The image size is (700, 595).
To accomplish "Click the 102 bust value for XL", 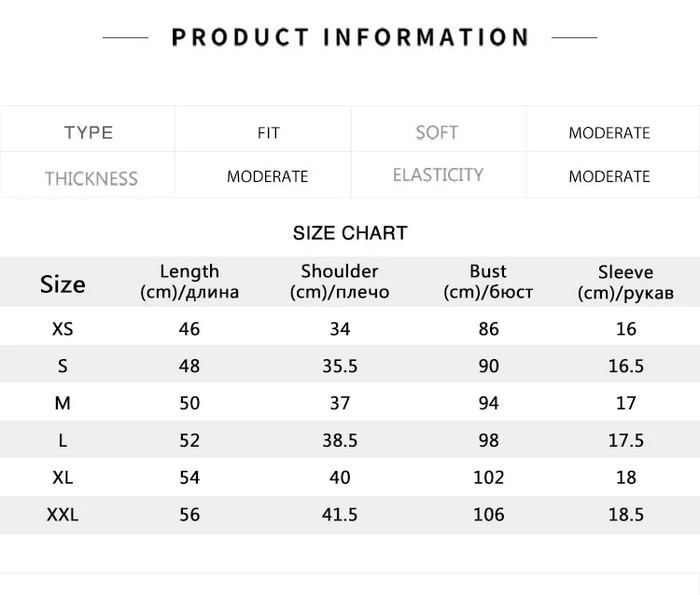I will [488, 477].
